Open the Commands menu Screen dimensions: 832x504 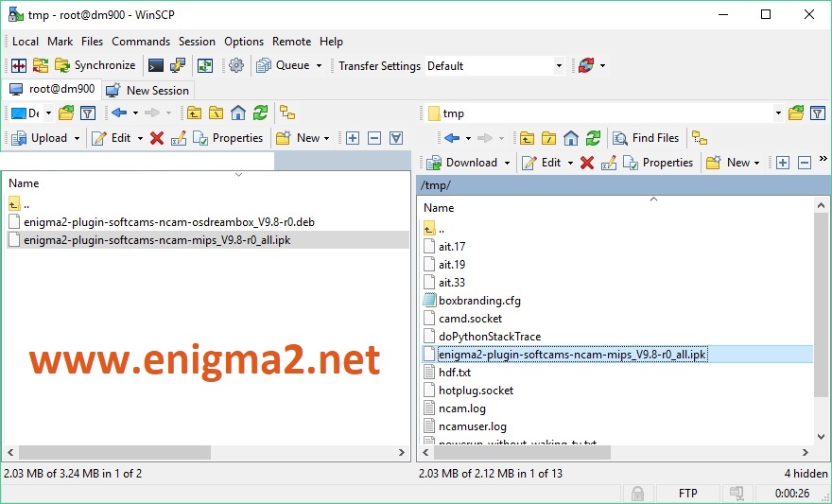click(141, 42)
